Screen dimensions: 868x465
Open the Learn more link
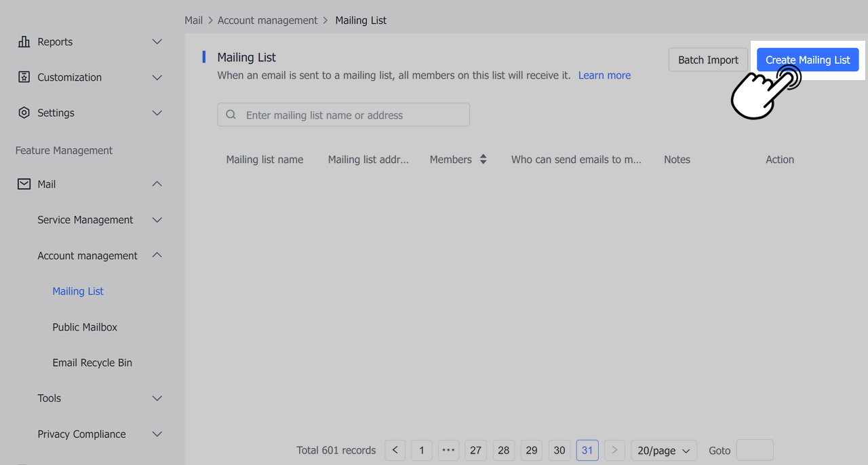604,75
